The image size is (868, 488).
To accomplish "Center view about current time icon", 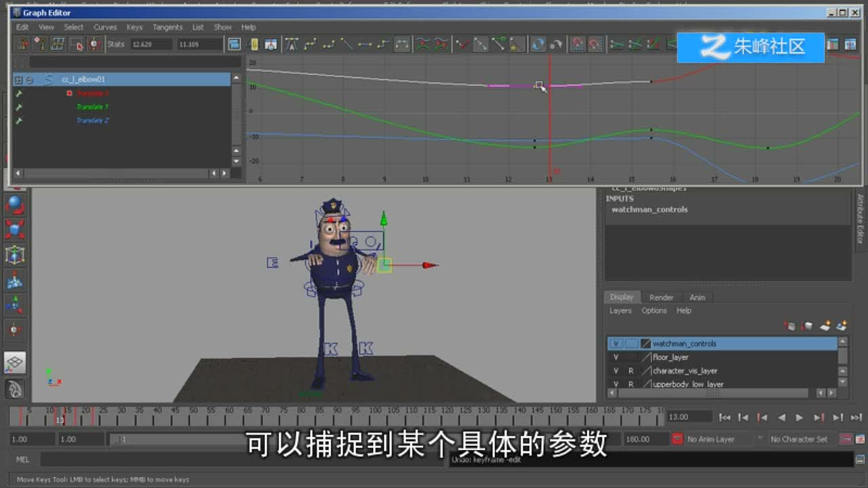I will click(271, 45).
